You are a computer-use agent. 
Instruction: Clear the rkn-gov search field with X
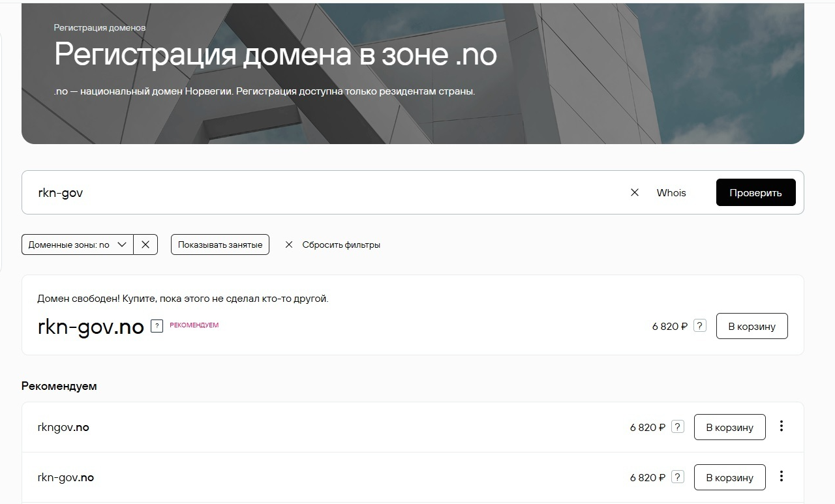(634, 192)
